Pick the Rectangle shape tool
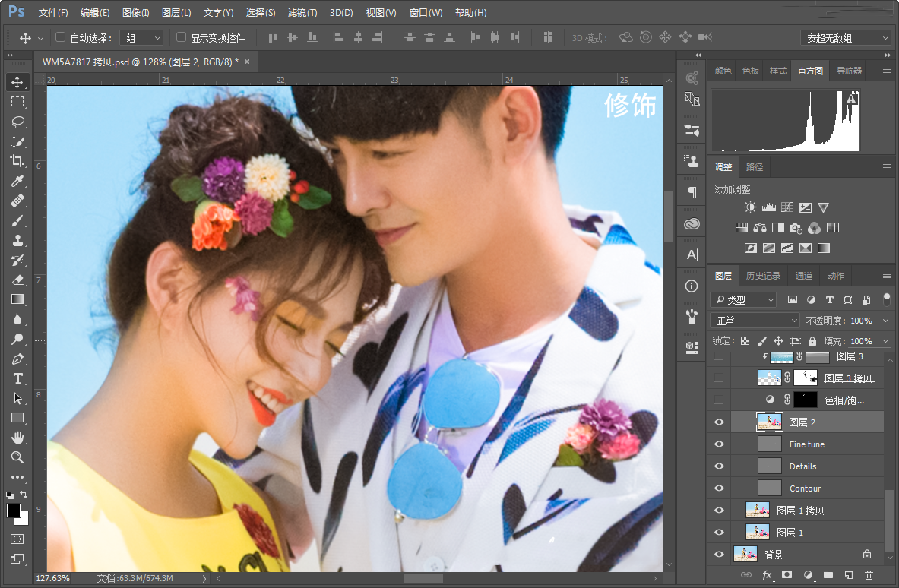899x588 pixels. [17, 419]
